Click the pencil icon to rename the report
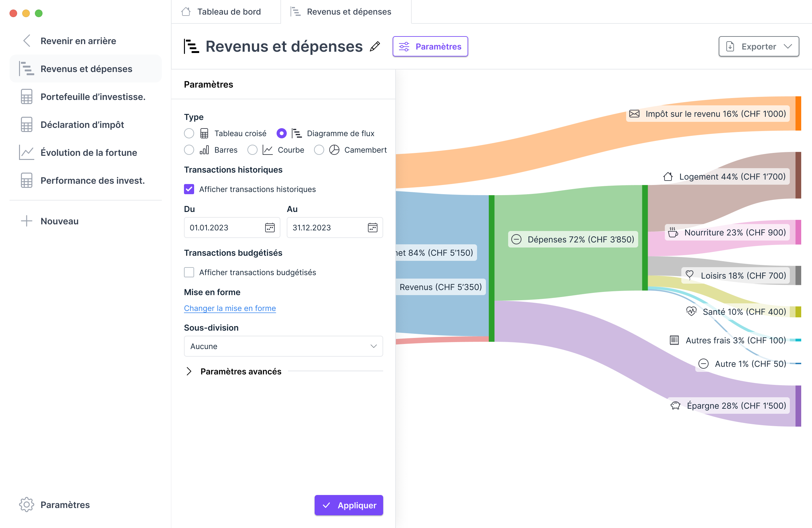This screenshot has height=528, width=812. pos(375,46)
